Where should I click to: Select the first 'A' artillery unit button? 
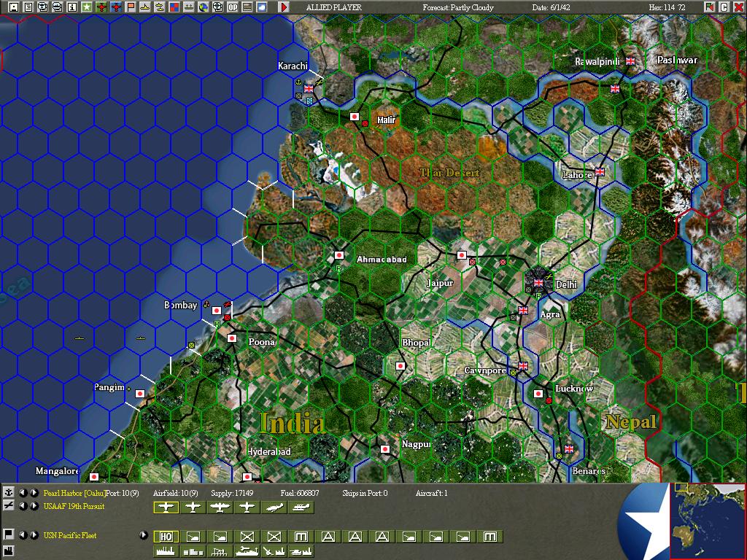coord(328,537)
